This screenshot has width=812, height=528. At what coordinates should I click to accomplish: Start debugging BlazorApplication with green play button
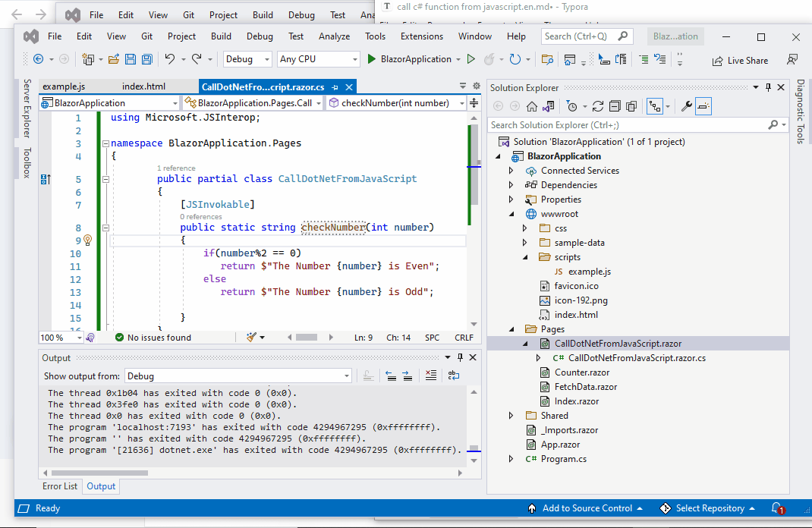(373, 59)
